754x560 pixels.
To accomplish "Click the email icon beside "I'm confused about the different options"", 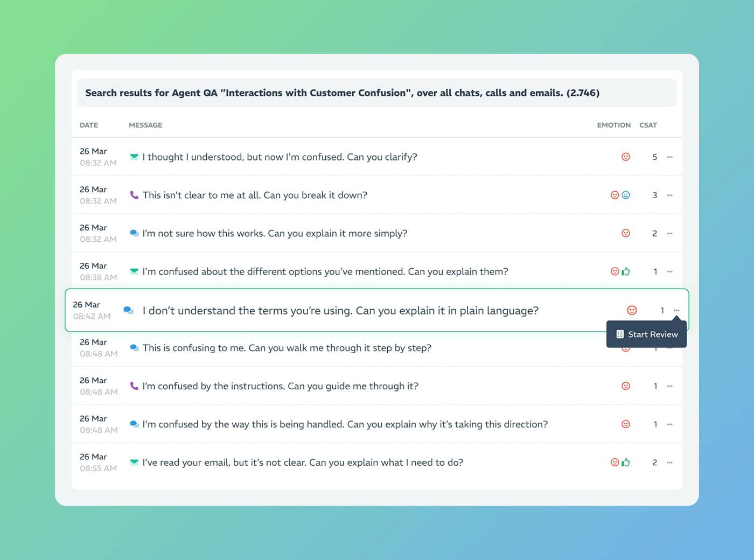I will [x=134, y=271].
